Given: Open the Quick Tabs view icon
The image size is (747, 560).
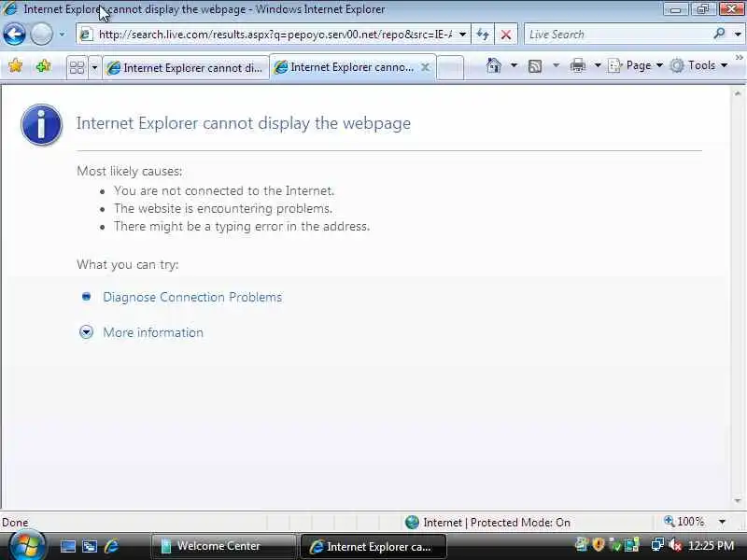Looking at the screenshot, I should click(x=77, y=67).
